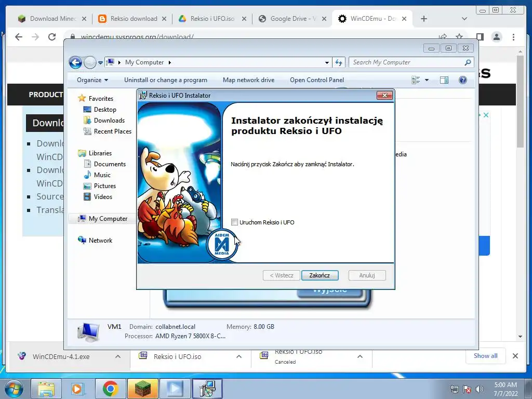Click Uninstall or change a program
This screenshot has width=532, height=399.
(x=166, y=80)
